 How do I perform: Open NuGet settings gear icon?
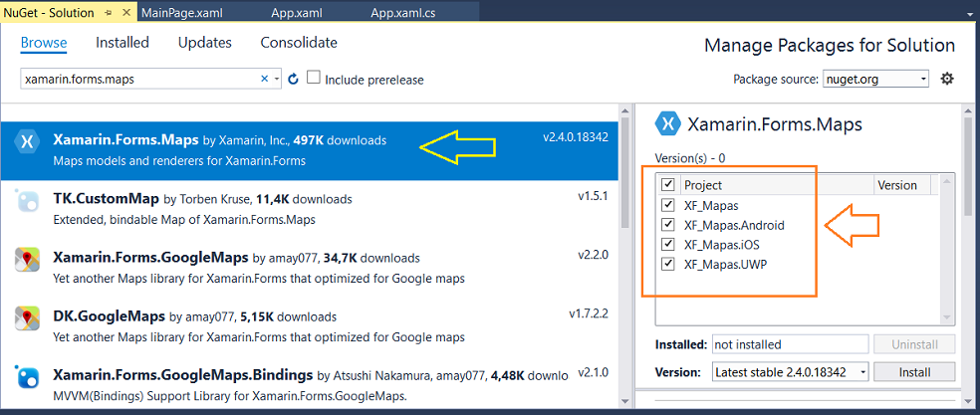tap(947, 79)
